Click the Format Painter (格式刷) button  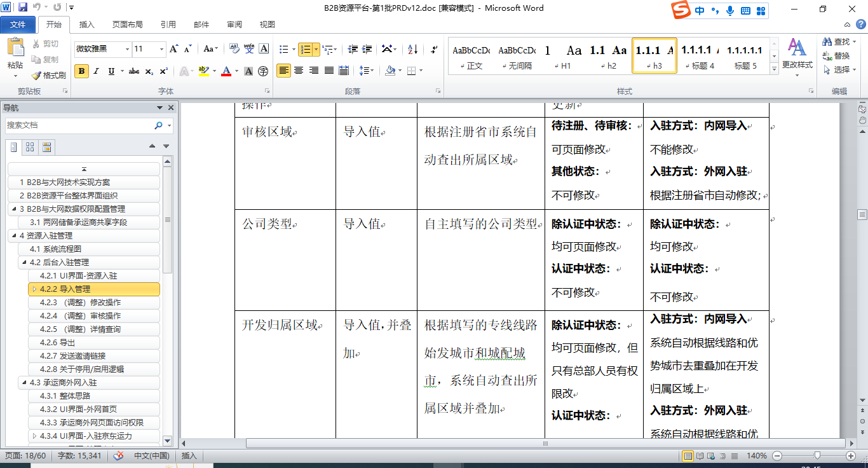click(48, 75)
